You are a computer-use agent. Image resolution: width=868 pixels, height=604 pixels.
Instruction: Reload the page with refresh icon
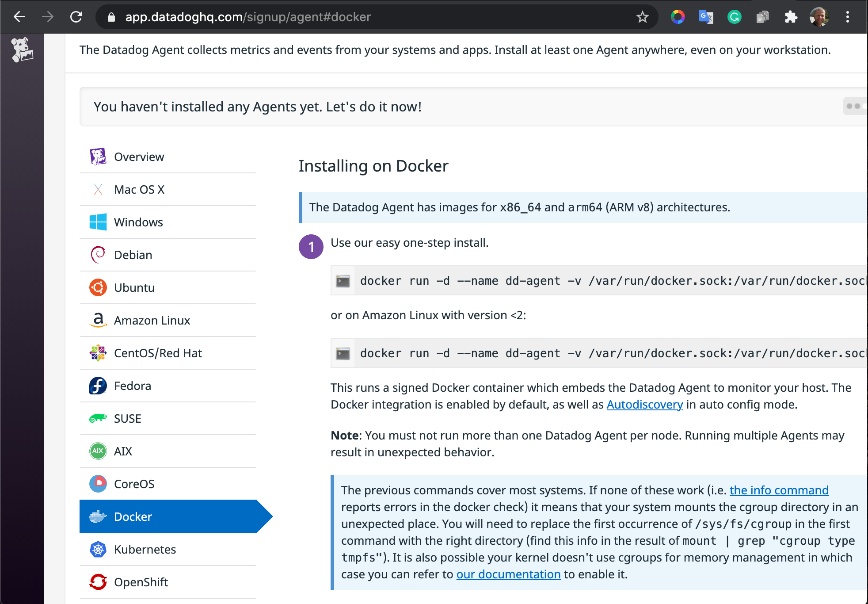(76, 17)
